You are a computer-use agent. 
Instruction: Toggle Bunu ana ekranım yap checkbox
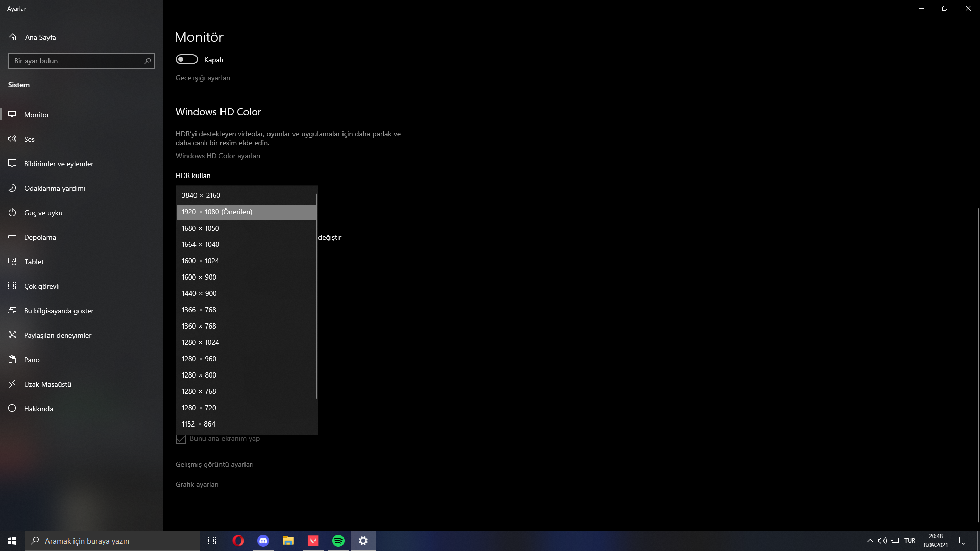(x=181, y=439)
